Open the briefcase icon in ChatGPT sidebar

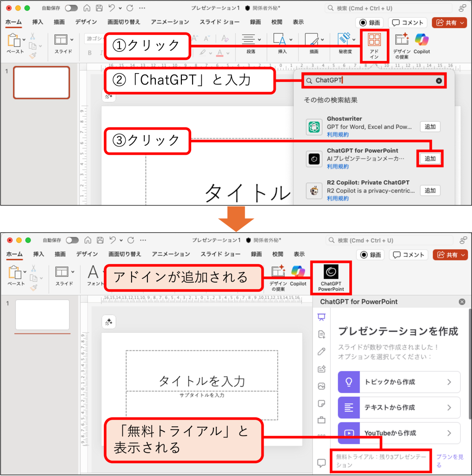click(321, 420)
